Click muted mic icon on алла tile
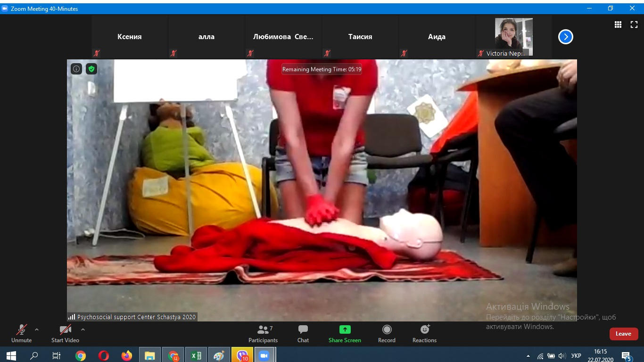 click(173, 53)
